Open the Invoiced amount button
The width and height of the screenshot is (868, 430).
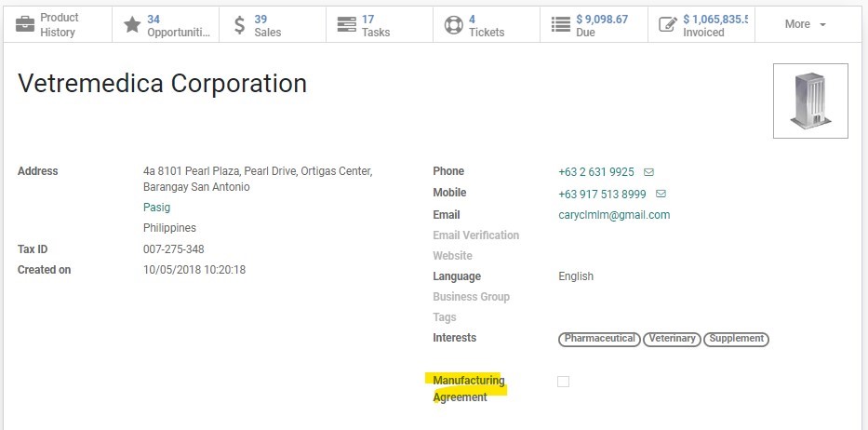click(x=701, y=25)
